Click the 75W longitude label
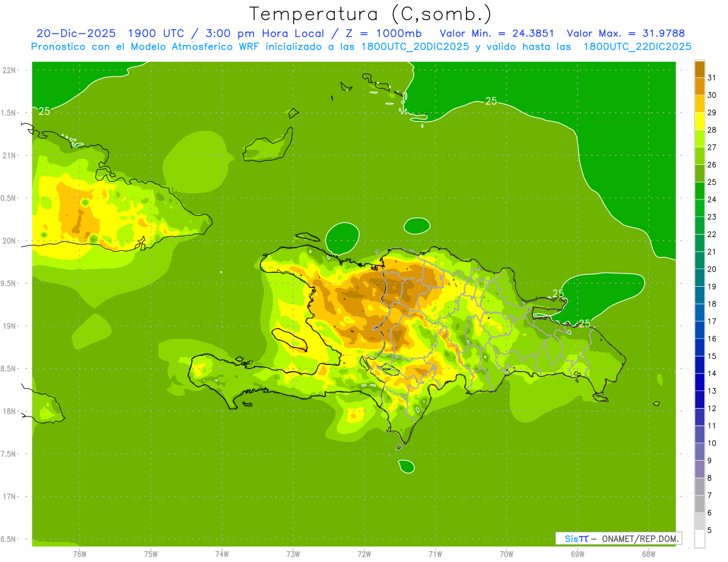This screenshot has width=728, height=562. pyautogui.click(x=151, y=554)
